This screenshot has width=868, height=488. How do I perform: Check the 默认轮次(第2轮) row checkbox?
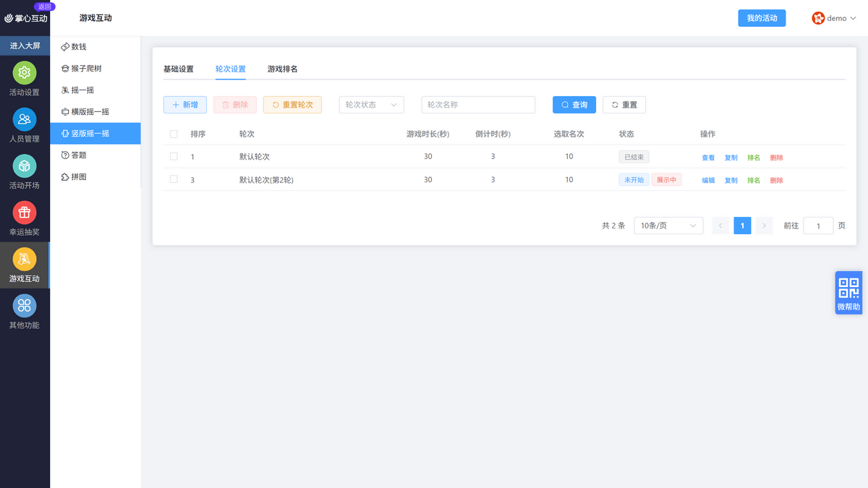click(x=174, y=179)
